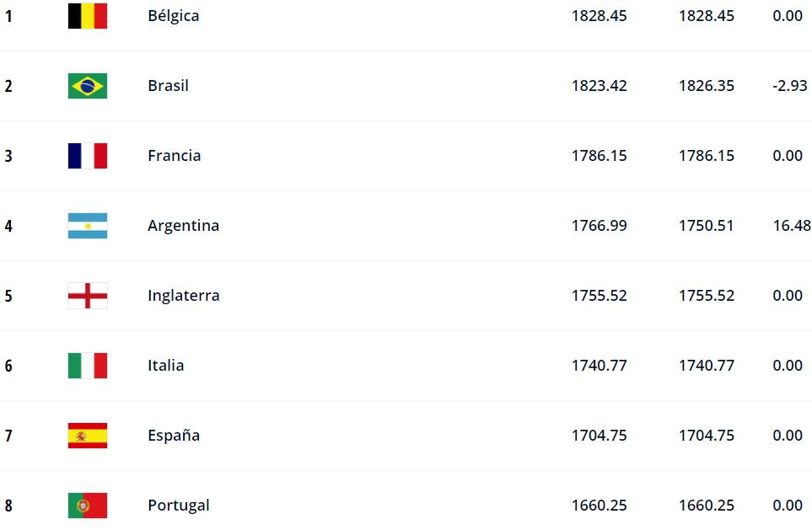Image resolution: width=812 pixels, height=530 pixels.
Task: Click the Italy flag icon
Action: pyautogui.click(x=88, y=366)
